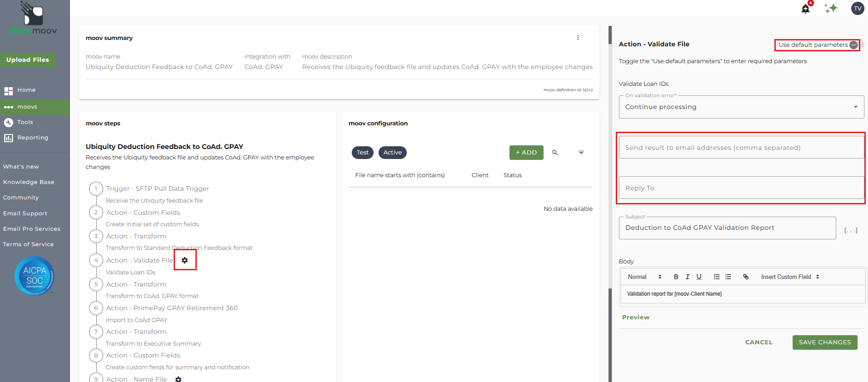Viewport: 868px width, 382px height.
Task: Click Upload Files button
Action: 28,60
